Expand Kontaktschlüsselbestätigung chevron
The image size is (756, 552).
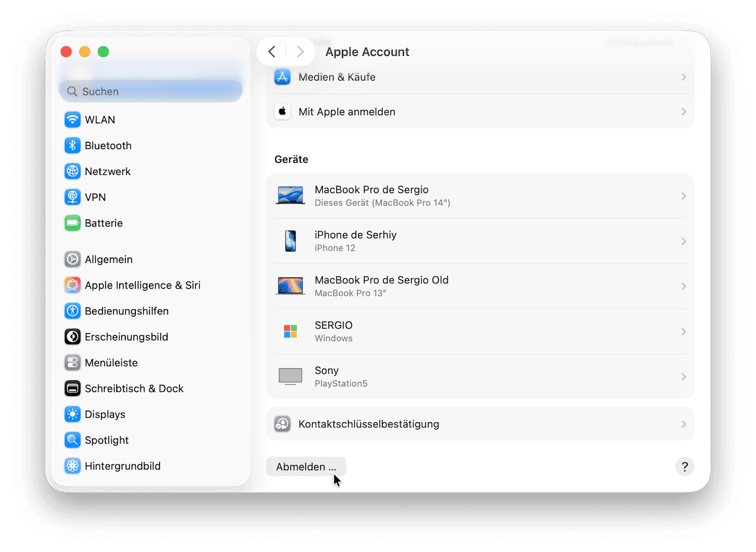point(683,424)
